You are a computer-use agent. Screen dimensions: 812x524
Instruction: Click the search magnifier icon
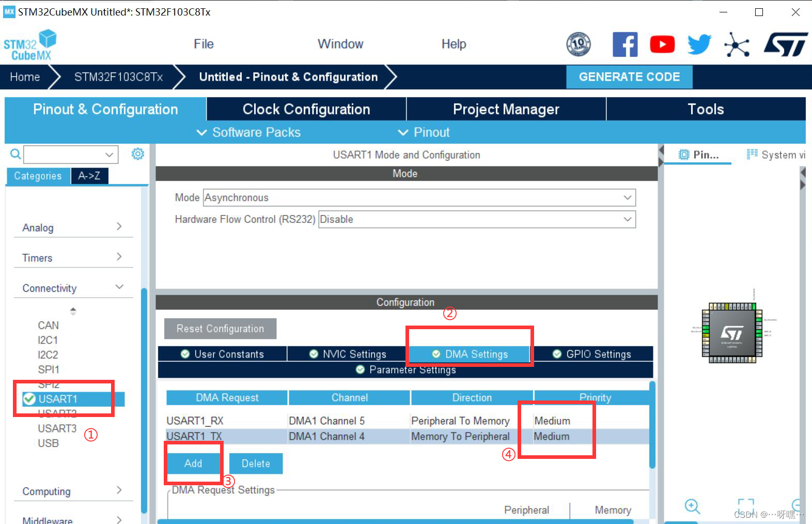tap(15, 154)
